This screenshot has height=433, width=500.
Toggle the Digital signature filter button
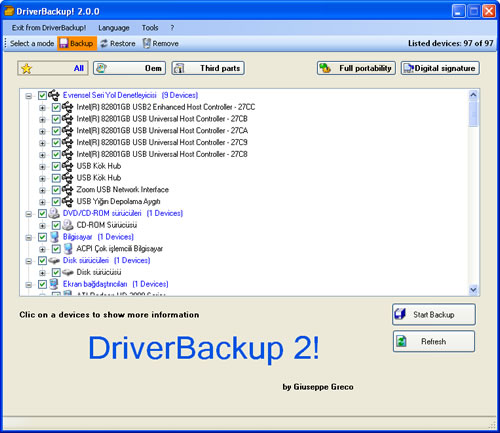tap(440, 68)
